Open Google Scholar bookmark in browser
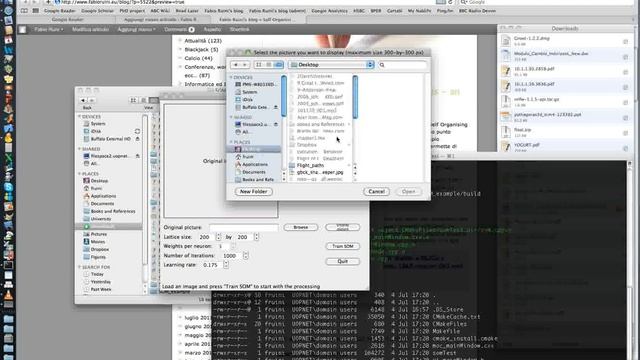640x360 pixels. (x=97, y=11)
